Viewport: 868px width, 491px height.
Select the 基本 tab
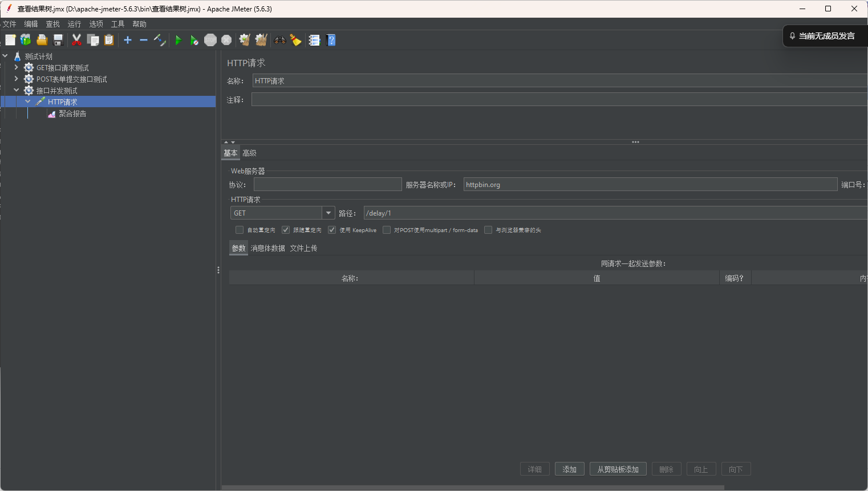click(230, 153)
